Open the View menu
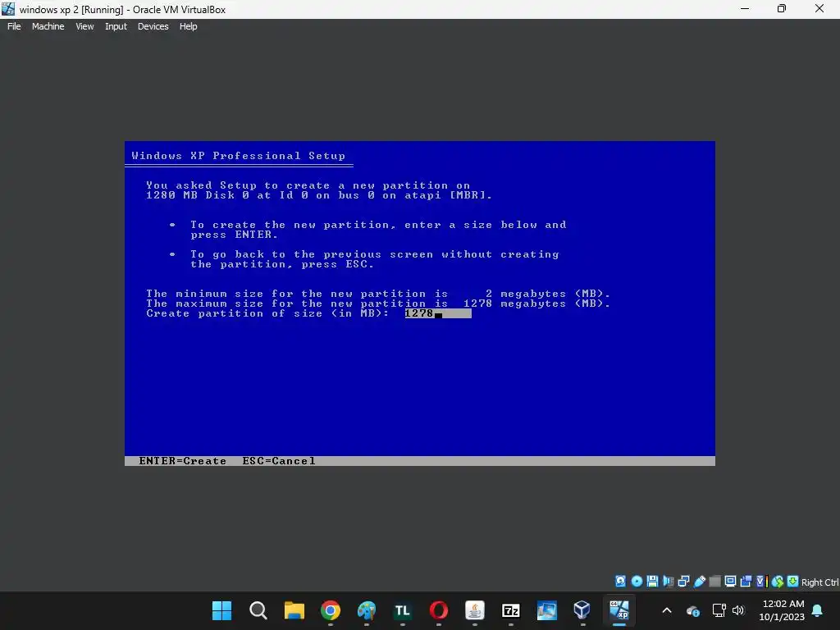The image size is (840, 630). pos(84,26)
